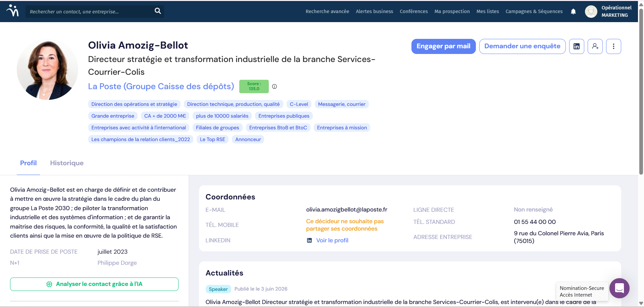Screen dimensions: 644x307
Task: Click the Nomination logo in the header
Action: [x=13, y=11]
